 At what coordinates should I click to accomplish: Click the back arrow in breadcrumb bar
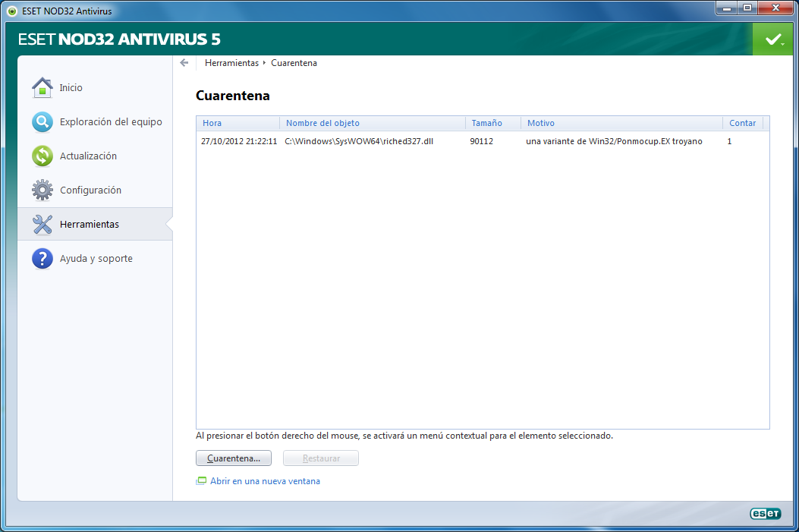point(184,63)
